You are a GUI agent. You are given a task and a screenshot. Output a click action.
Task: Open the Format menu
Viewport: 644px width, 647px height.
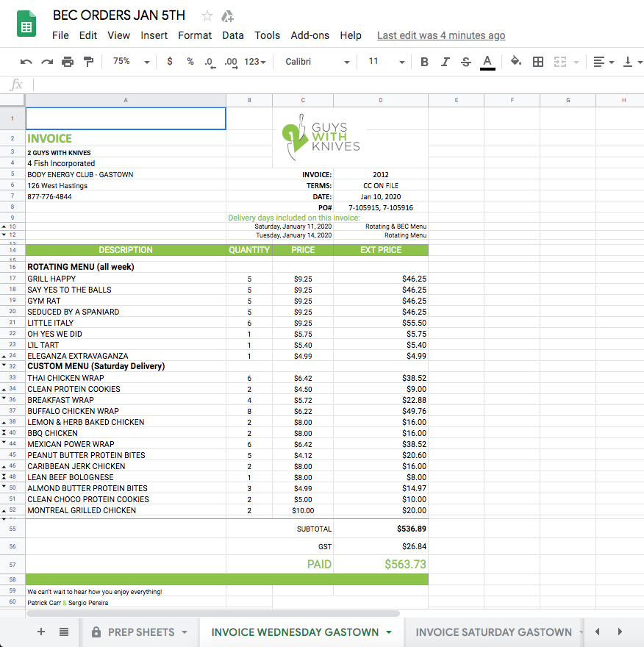195,35
